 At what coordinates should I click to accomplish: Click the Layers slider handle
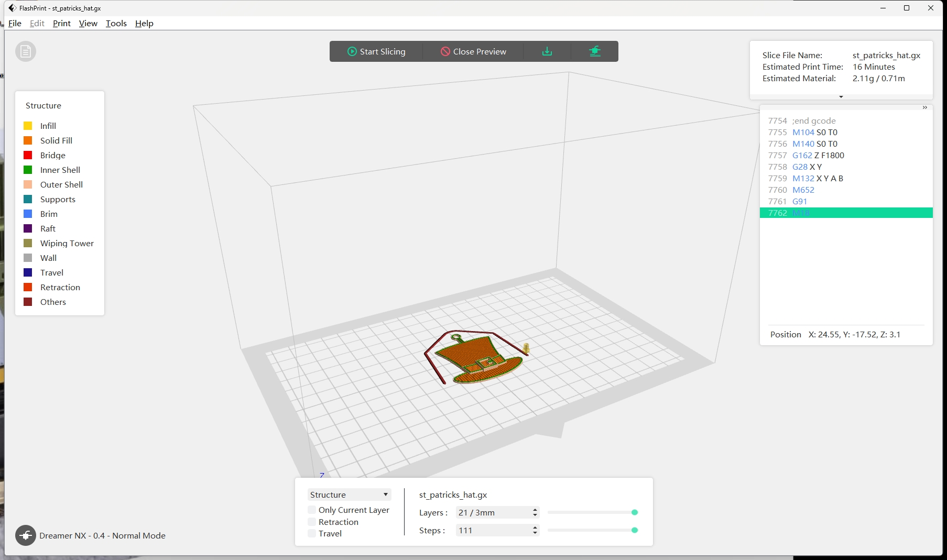[x=634, y=512]
